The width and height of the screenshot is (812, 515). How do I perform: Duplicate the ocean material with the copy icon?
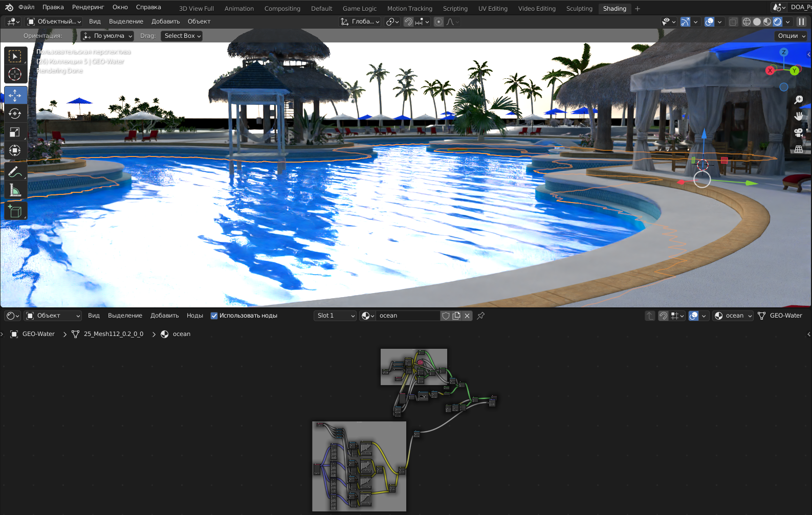click(x=456, y=316)
